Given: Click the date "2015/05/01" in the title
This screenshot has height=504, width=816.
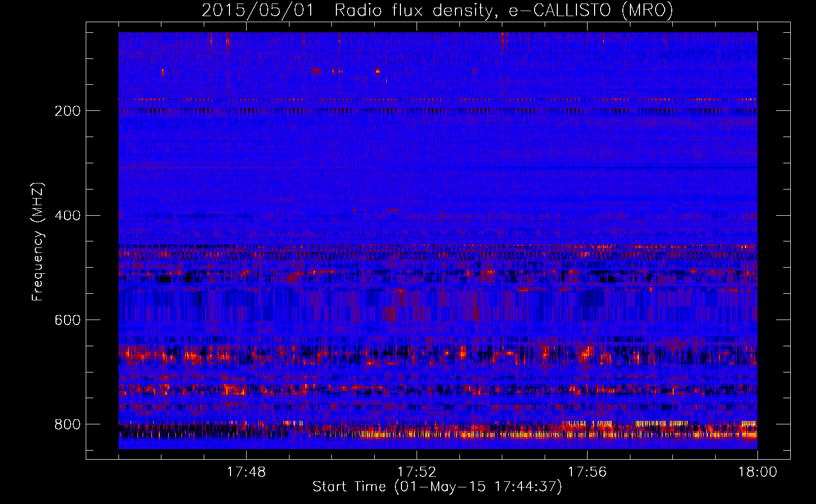Looking at the screenshot, I should click(258, 11).
